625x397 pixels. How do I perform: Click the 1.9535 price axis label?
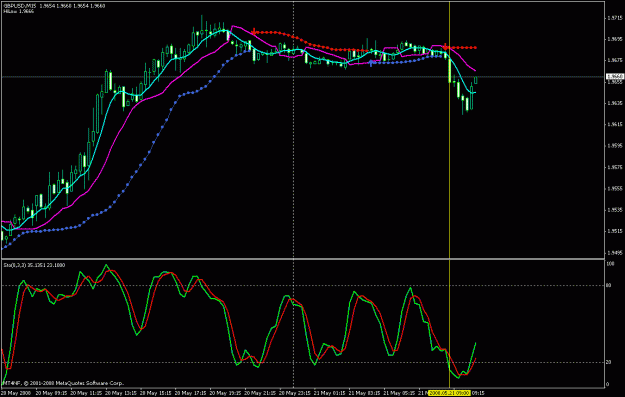[x=614, y=210]
